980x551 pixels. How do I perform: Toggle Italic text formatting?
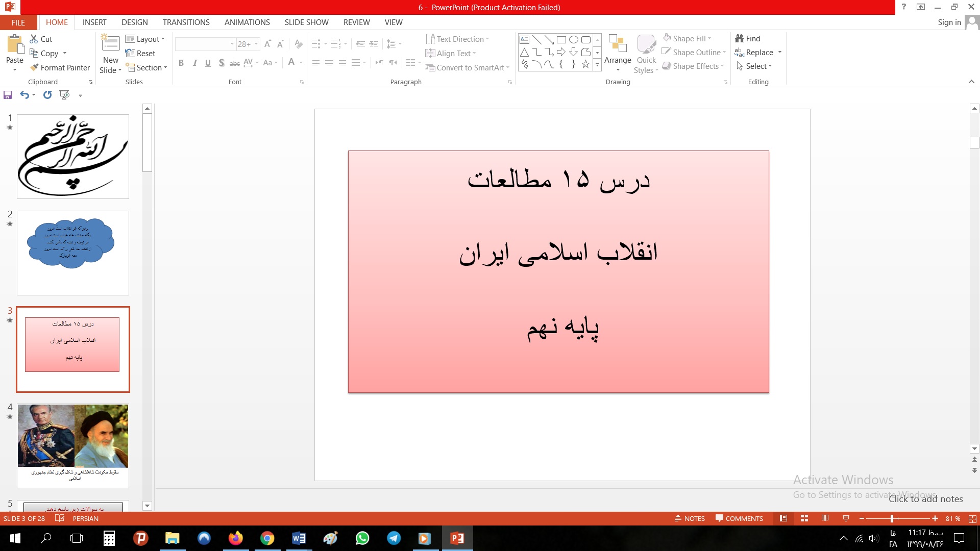(x=194, y=63)
